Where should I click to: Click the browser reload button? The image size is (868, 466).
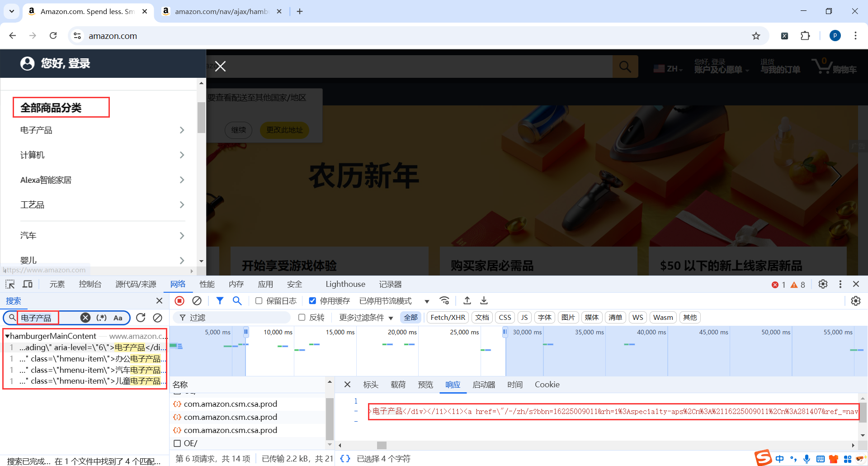coord(53,36)
